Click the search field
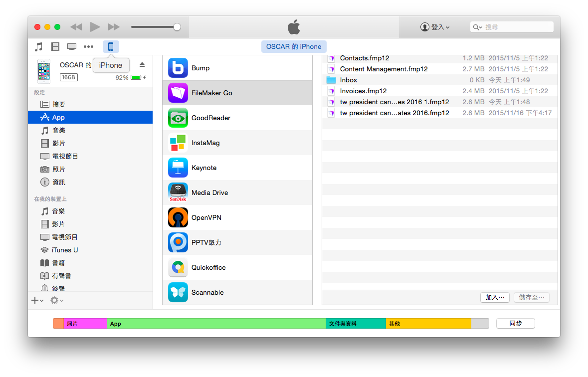 (512, 27)
